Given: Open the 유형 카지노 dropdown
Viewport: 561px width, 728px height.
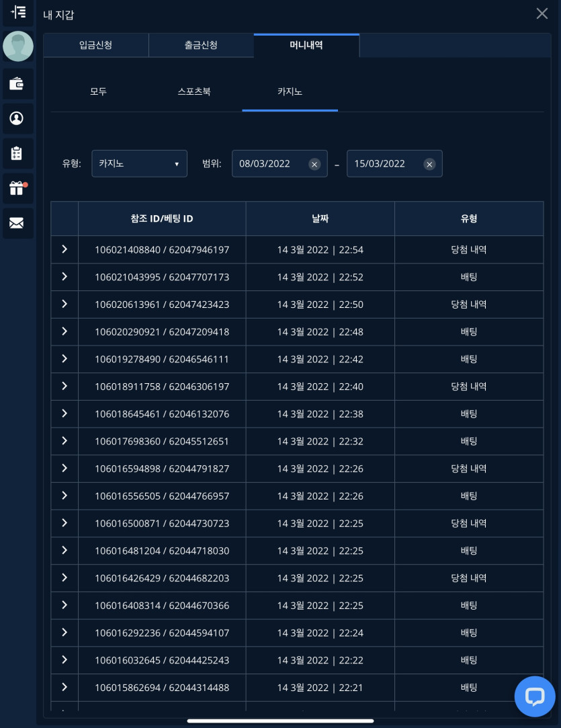Looking at the screenshot, I should (139, 163).
